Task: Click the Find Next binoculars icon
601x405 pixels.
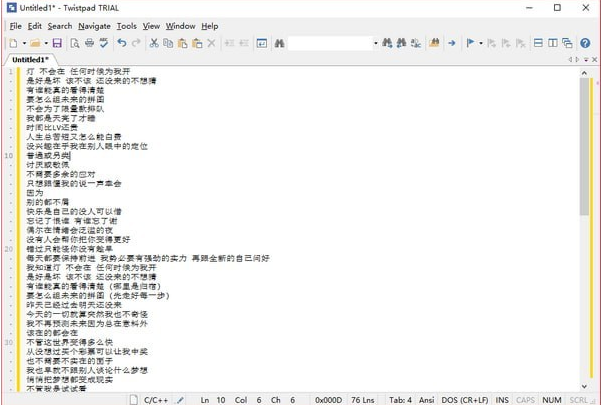Action: pos(387,43)
